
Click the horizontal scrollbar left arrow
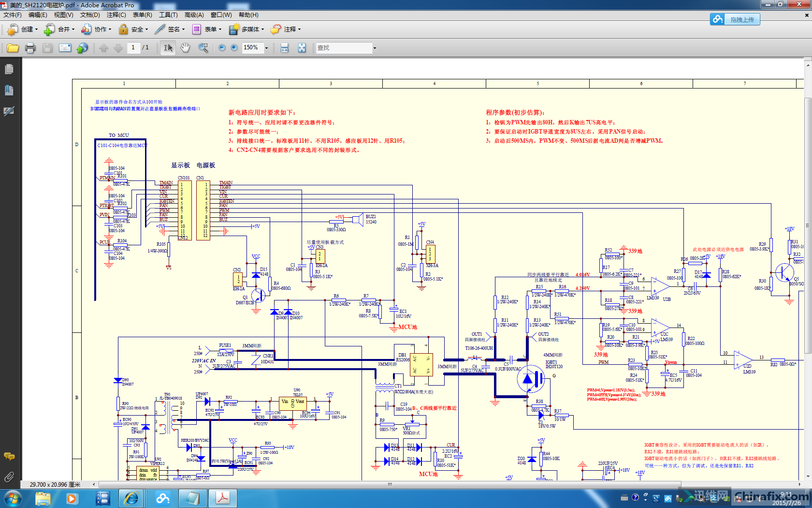pos(94,484)
